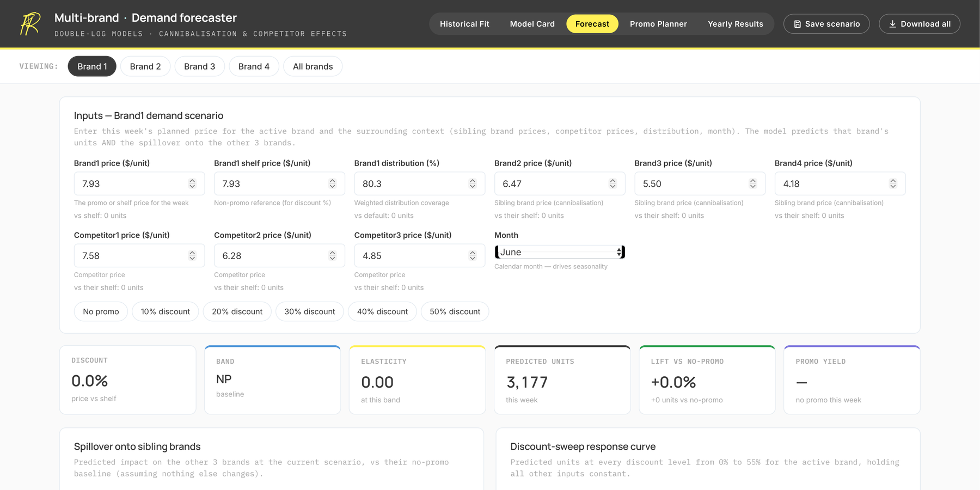Select the Forecast tab
980x490 pixels.
[592, 24]
